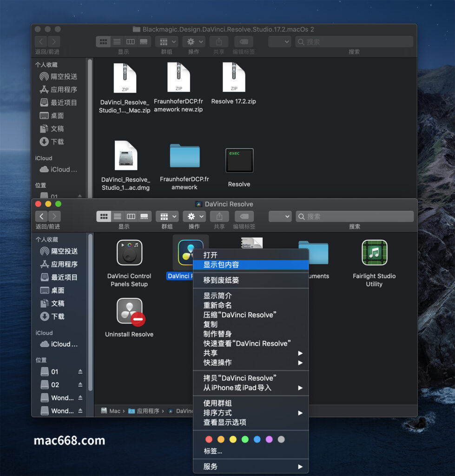Switch DaVinci Resolve window to column view
This screenshot has width=455, height=476.
tap(131, 217)
